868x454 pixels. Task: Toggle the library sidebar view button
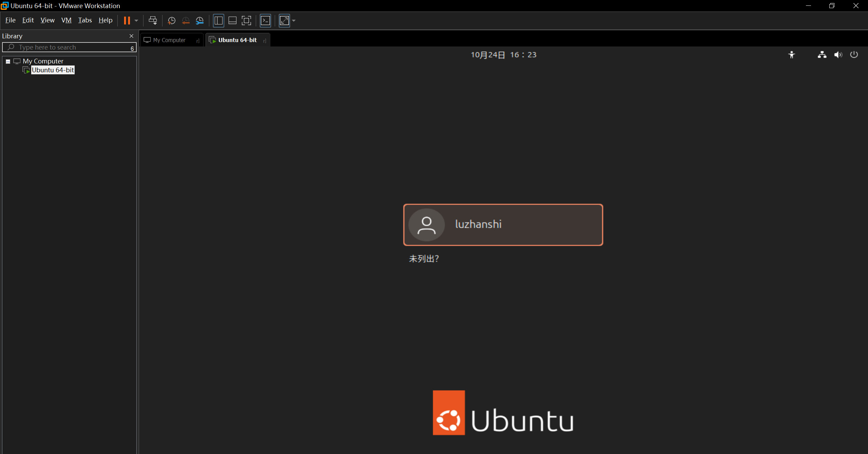(x=218, y=21)
